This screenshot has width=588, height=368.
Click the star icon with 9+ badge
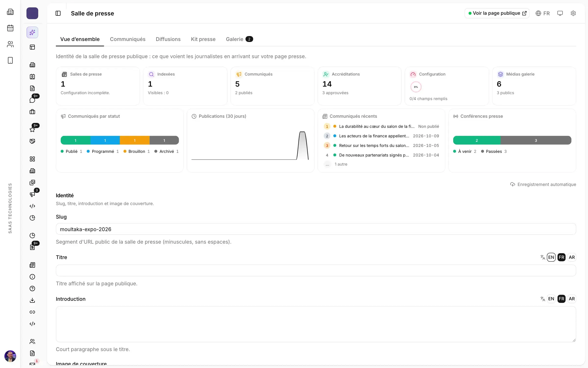click(x=32, y=129)
